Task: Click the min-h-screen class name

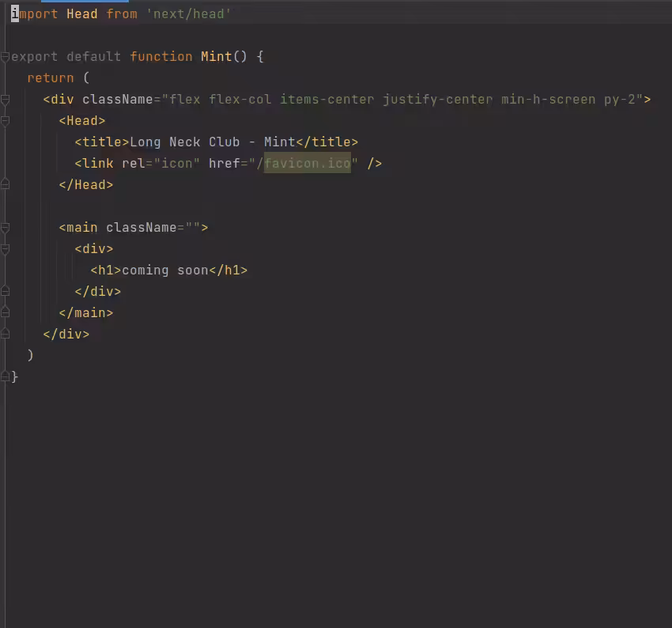Action: click(x=548, y=100)
